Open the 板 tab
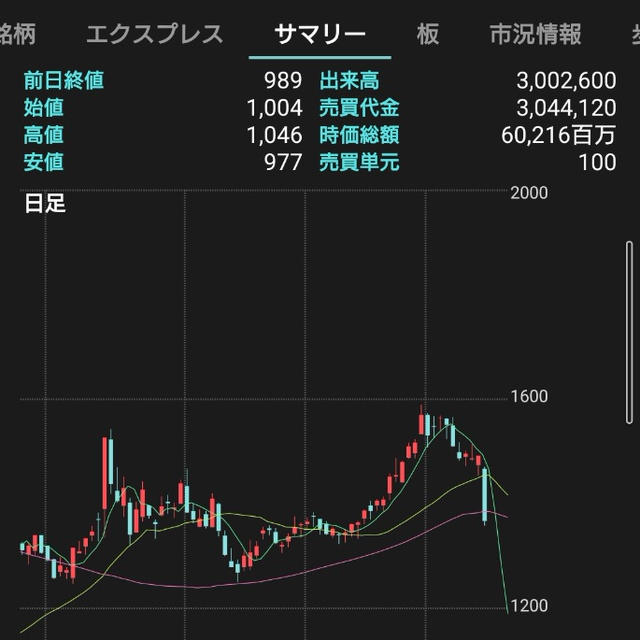Image resolution: width=640 pixels, height=640 pixels. [x=428, y=34]
